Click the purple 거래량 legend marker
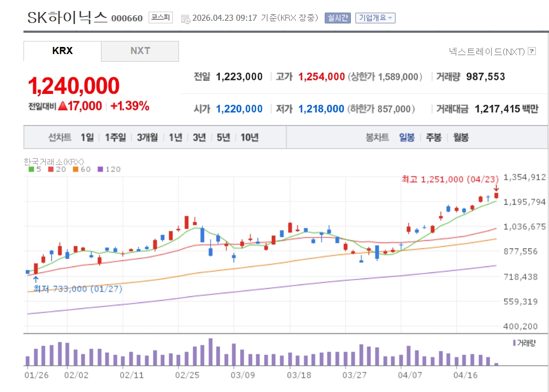Screen dimensions: 549x392 (514, 343)
